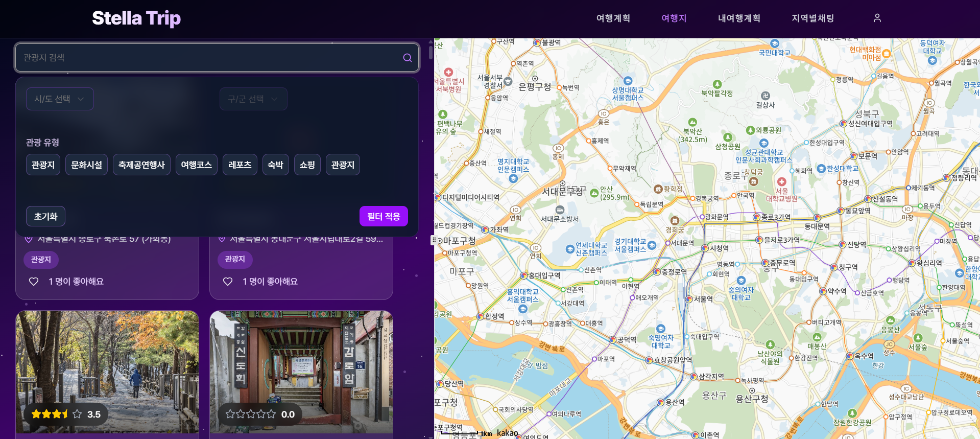Viewport: 980px width, 439px height.
Task: Click 동묘앞역 station marker
Action: point(841,211)
